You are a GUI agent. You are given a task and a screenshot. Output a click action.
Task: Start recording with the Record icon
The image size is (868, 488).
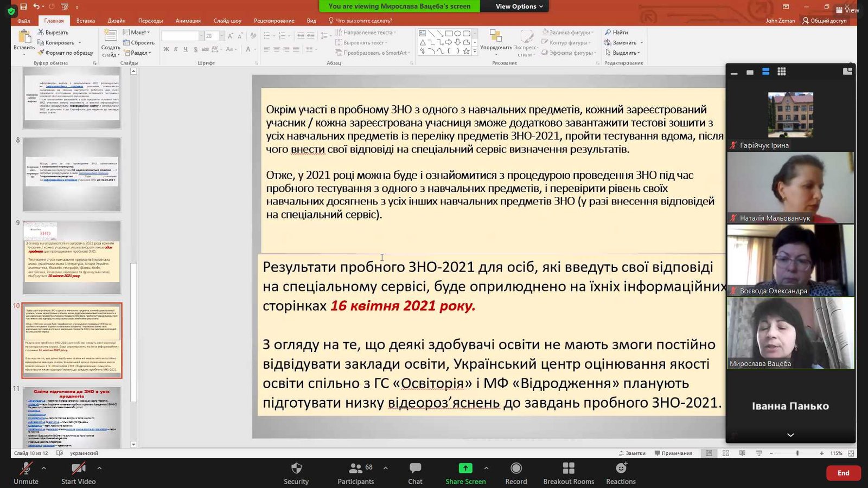click(x=516, y=468)
